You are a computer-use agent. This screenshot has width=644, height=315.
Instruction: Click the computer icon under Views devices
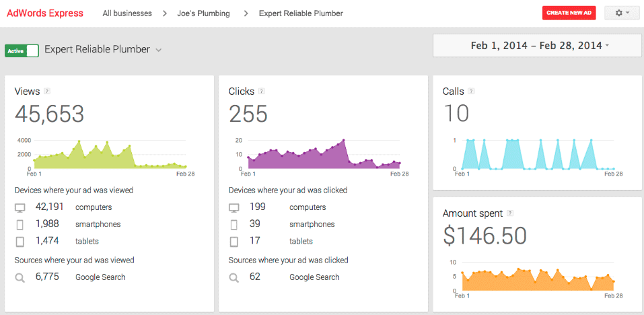coord(20,207)
